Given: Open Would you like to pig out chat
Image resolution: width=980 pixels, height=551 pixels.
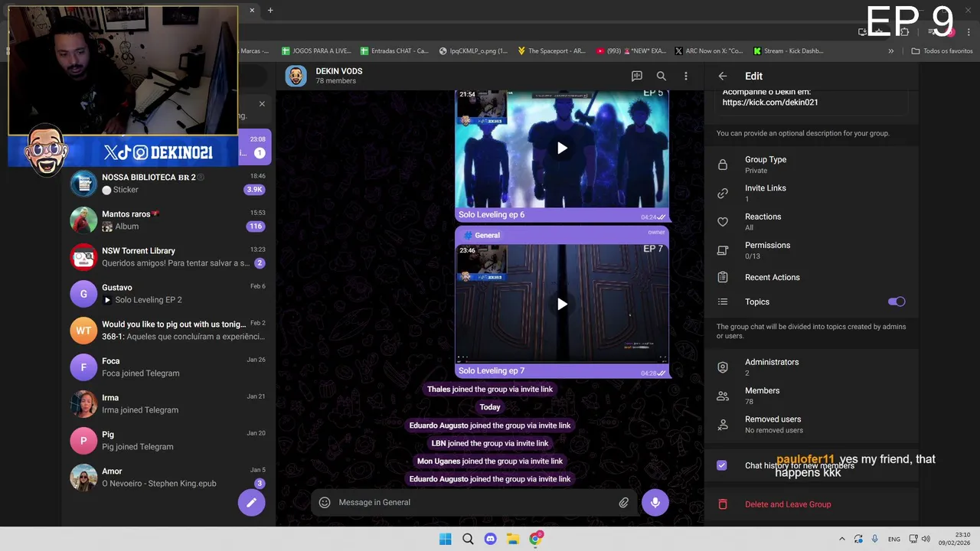Looking at the screenshot, I should pyautogui.click(x=168, y=331).
